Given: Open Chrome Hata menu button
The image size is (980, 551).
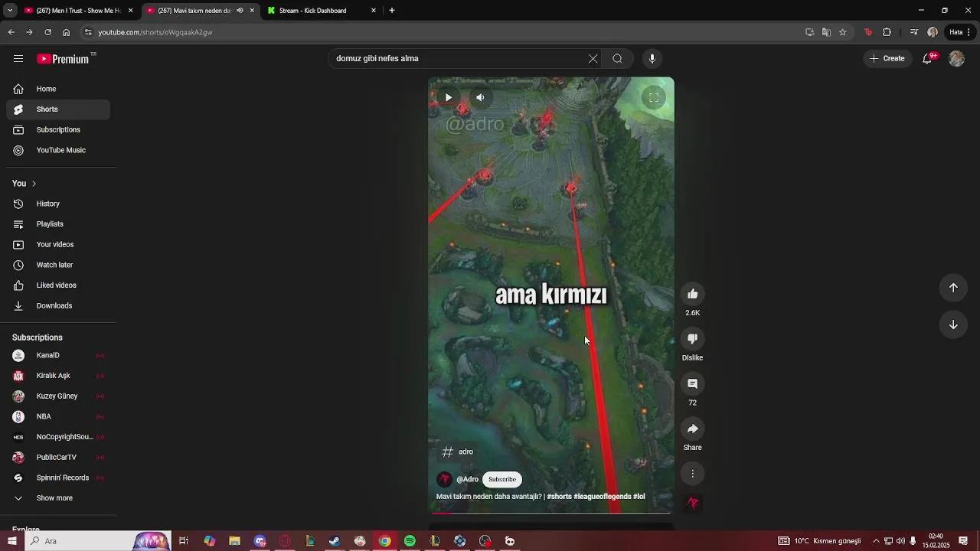Looking at the screenshot, I should (960, 32).
